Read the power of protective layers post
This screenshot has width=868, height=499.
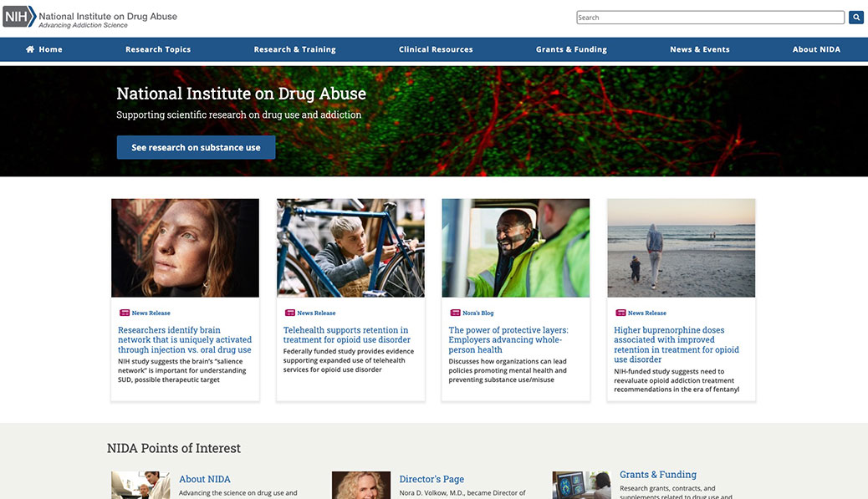click(x=508, y=339)
